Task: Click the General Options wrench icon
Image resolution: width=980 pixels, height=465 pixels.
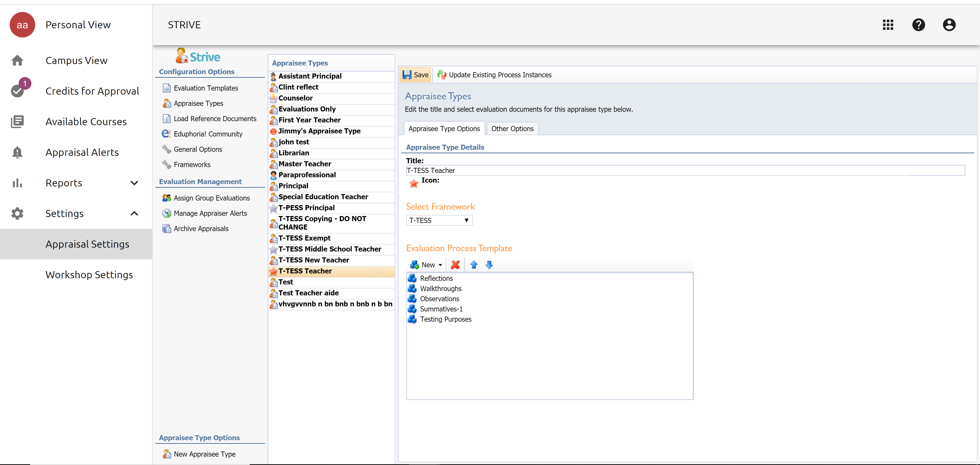Action: [167, 149]
